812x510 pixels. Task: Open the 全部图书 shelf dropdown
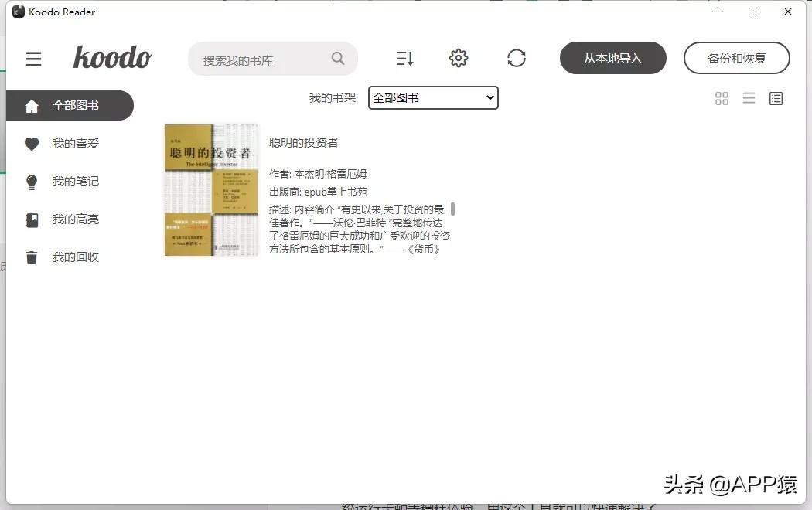click(x=432, y=98)
